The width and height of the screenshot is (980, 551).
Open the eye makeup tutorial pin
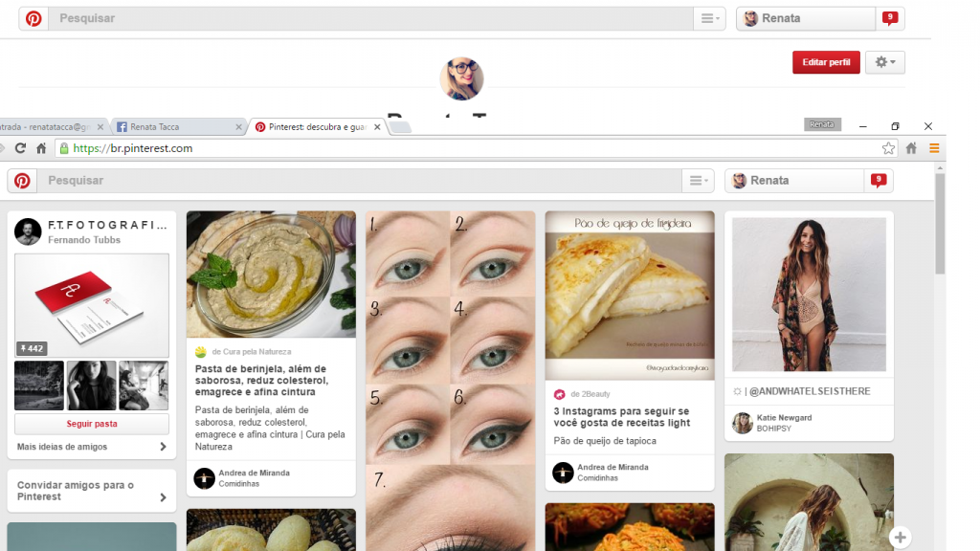pos(451,381)
